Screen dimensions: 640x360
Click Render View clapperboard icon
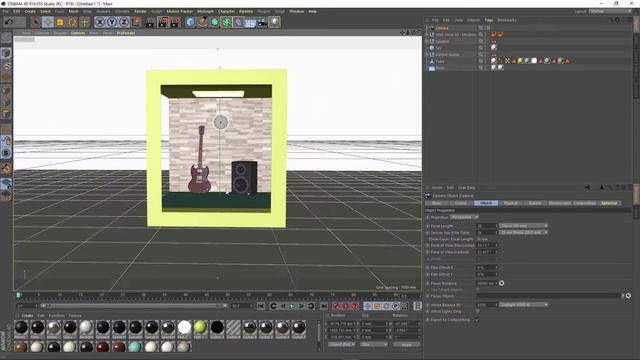(150, 22)
